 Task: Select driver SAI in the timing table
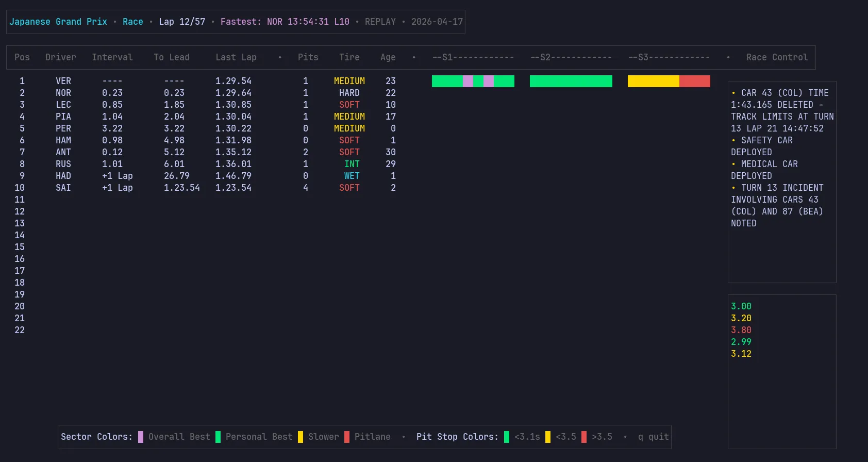63,188
